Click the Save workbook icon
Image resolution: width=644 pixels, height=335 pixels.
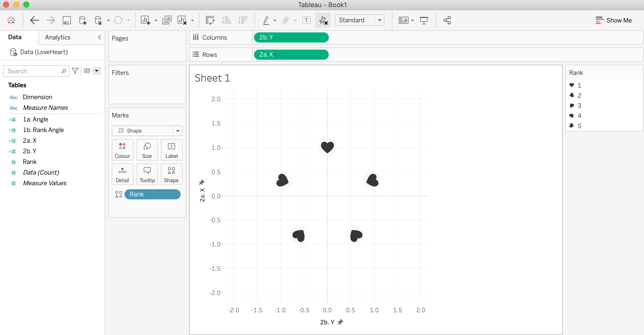67,20
